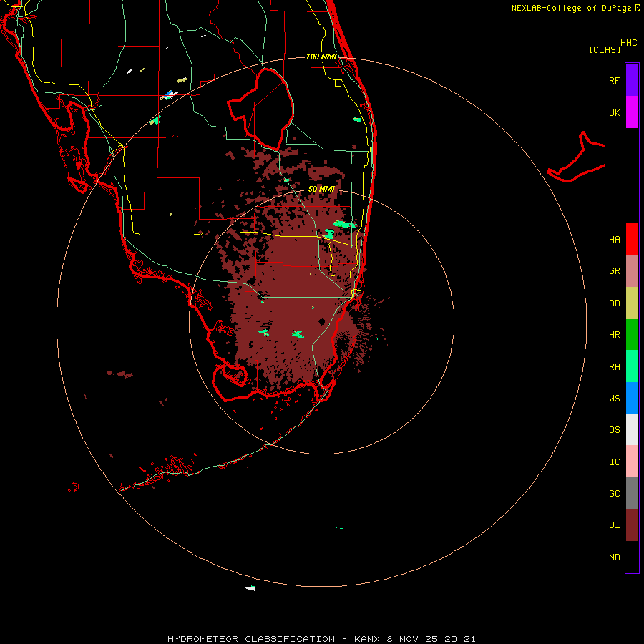
Task: Click the 'DS' legend label
Action: point(615,430)
